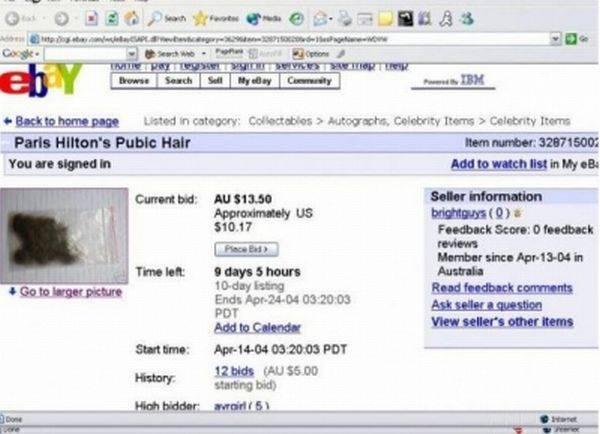
Task: Click the highlighter pen icon on the Google toolbar
Action: click(341, 54)
